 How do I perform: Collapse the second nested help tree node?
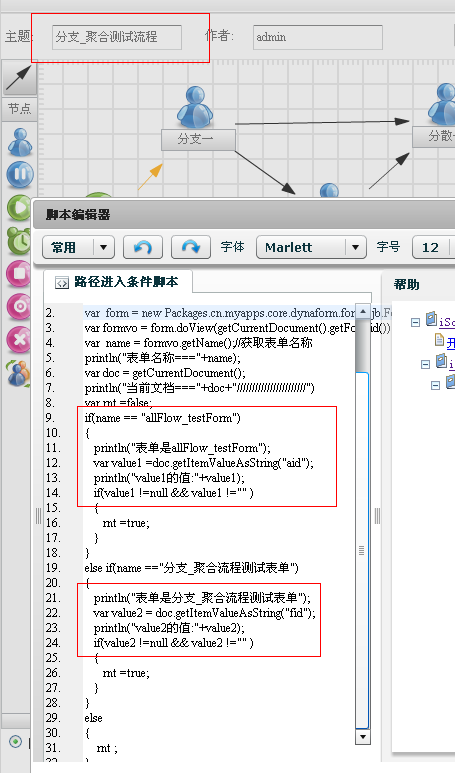[425, 364]
